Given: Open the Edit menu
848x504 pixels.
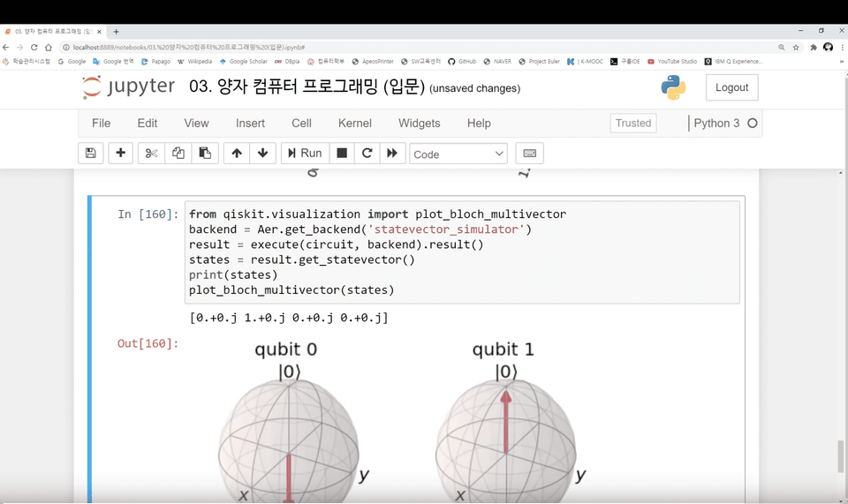Looking at the screenshot, I should tap(148, 124).
